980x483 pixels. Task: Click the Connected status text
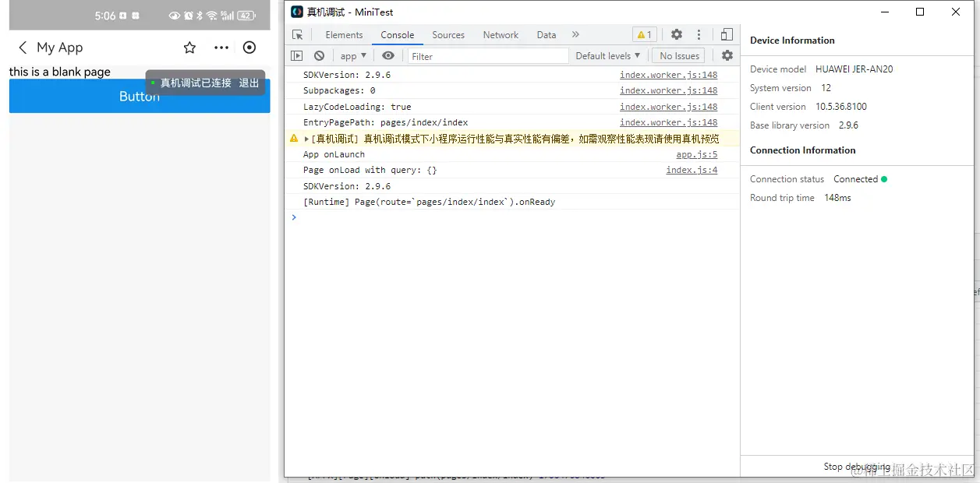(x=855, y=179)
